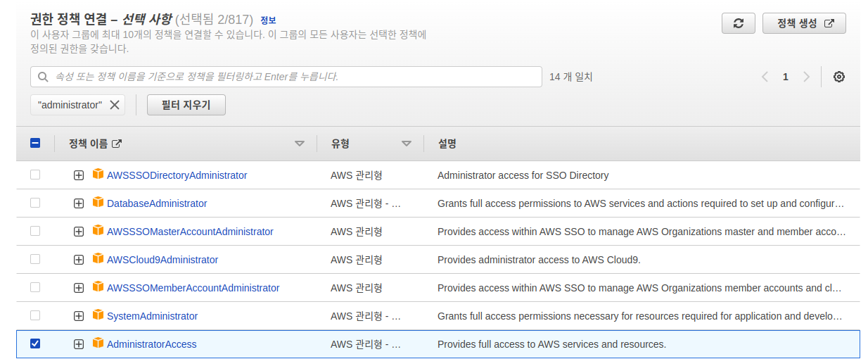Screen dimensions: 868x359
Task: Go to the next page arrow
Action: click(807, 77)
